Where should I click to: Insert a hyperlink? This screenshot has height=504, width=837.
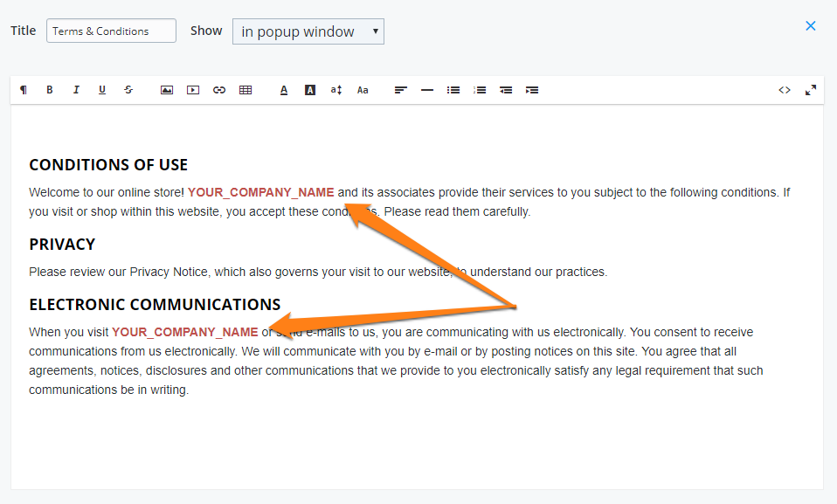point(219,89)
